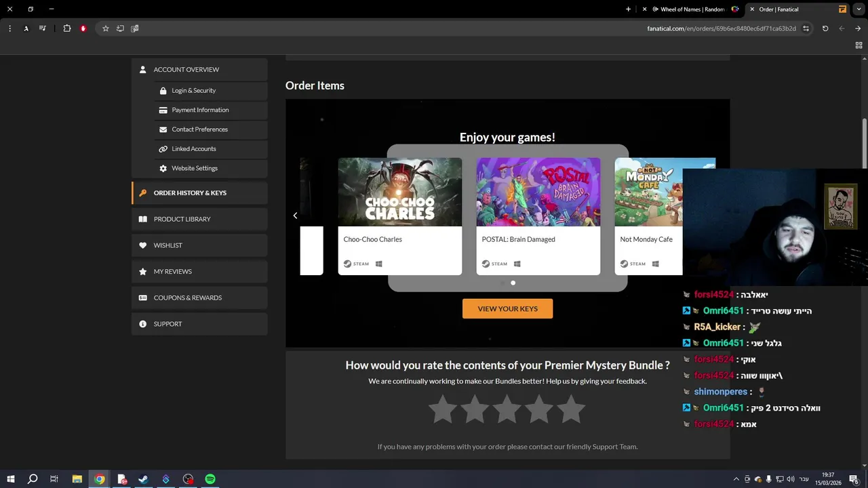Open Login & Security settings

click(210, 91)
